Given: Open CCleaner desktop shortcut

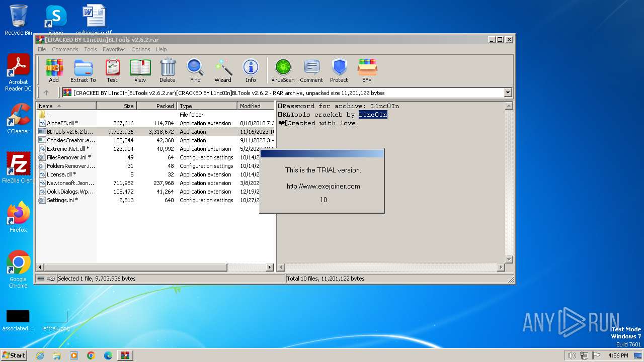Looking at the screenshot, I should pos(18,119).
